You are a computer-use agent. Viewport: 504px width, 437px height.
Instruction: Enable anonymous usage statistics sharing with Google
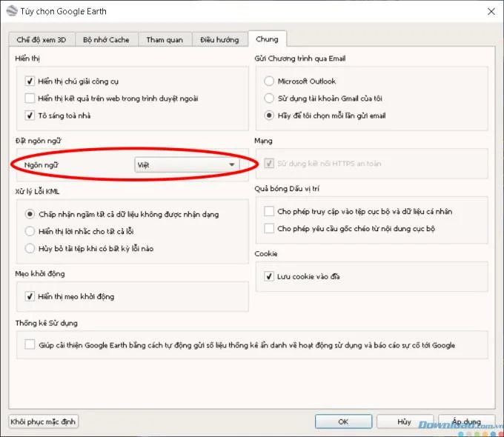coord(30,344)
